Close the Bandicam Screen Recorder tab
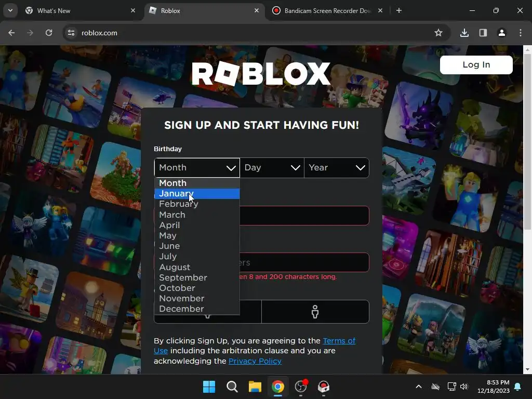Screen dimensions: 532x399 (x=380, y=10)
